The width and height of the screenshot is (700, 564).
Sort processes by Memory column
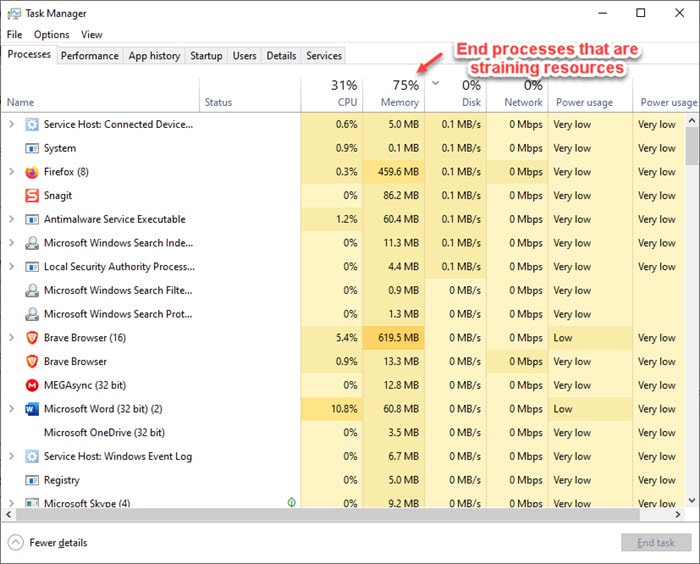pos(393,94)
